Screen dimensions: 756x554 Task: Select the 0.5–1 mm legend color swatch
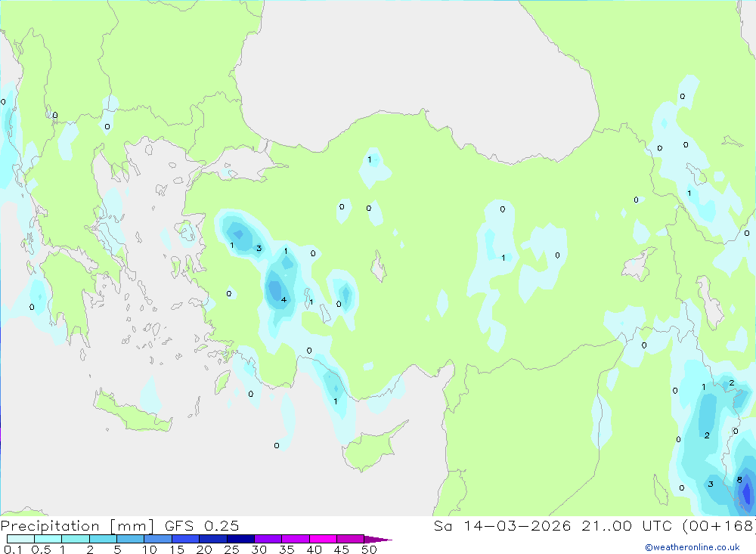[x=48, y=539]
